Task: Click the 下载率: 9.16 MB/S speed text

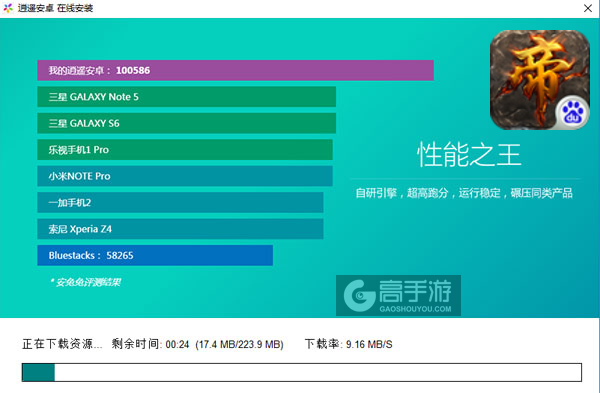Action: [349, 344]
